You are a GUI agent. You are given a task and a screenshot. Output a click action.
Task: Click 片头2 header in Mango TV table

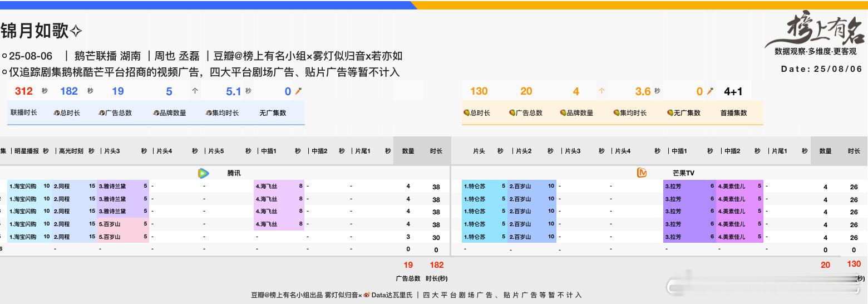[x=524, y=151]
